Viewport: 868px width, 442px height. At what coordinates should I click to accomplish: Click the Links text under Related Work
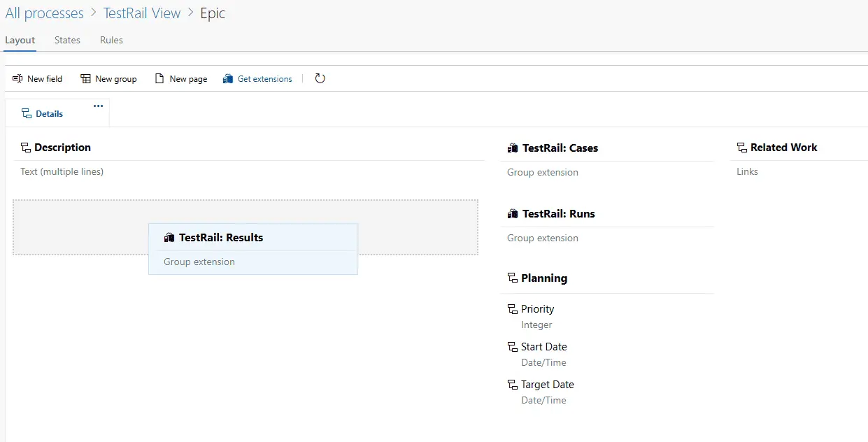747,171
